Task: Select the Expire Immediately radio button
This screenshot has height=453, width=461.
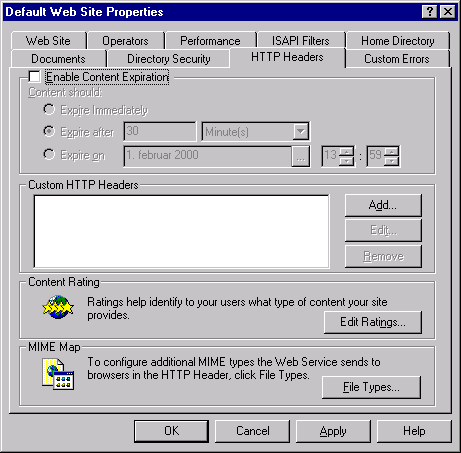Action: tap(49, 109)
